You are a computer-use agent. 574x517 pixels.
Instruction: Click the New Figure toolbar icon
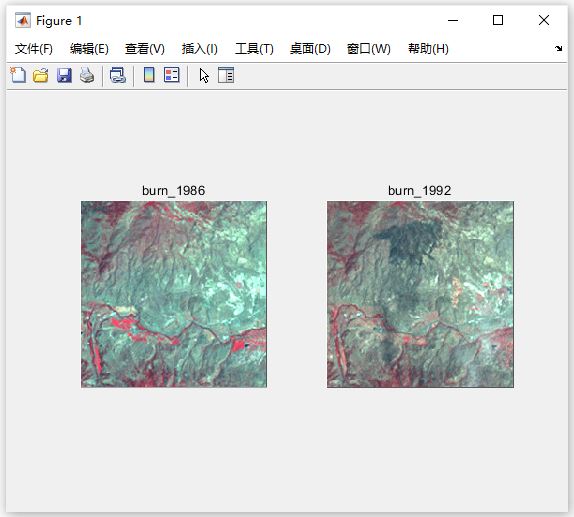coord(18,75)
